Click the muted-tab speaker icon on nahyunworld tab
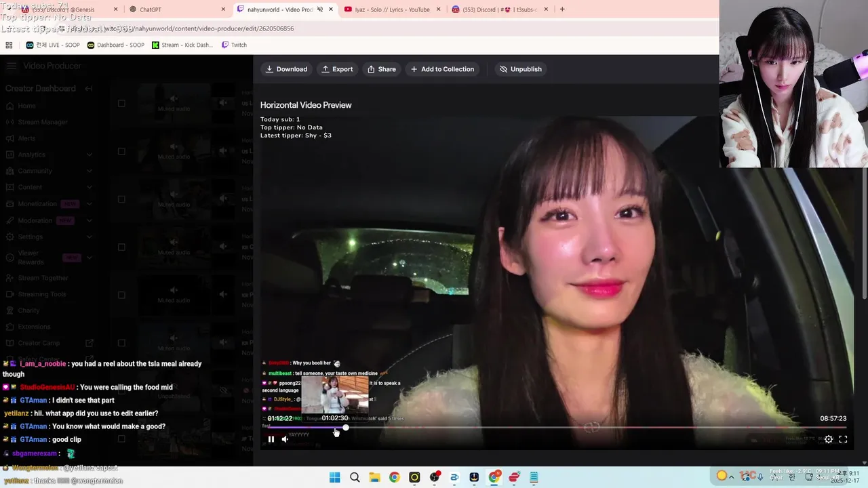Screen dimensions: 868x488 [x=320, y=9]
